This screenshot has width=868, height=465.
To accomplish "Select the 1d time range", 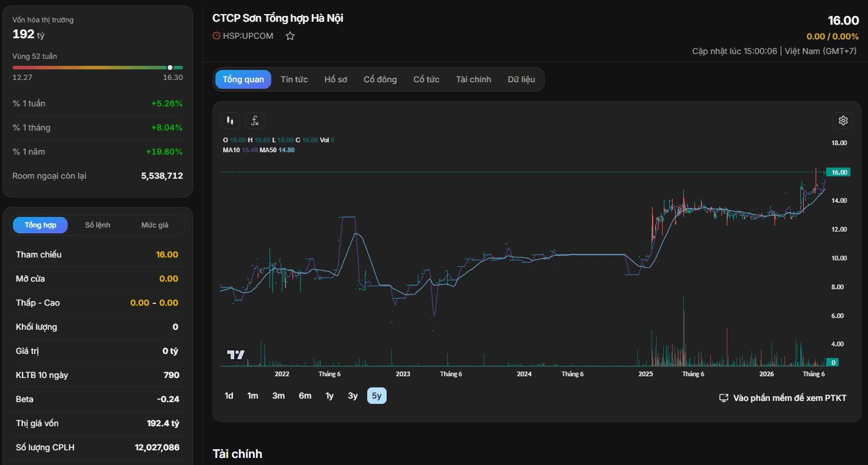I will 229,396.
